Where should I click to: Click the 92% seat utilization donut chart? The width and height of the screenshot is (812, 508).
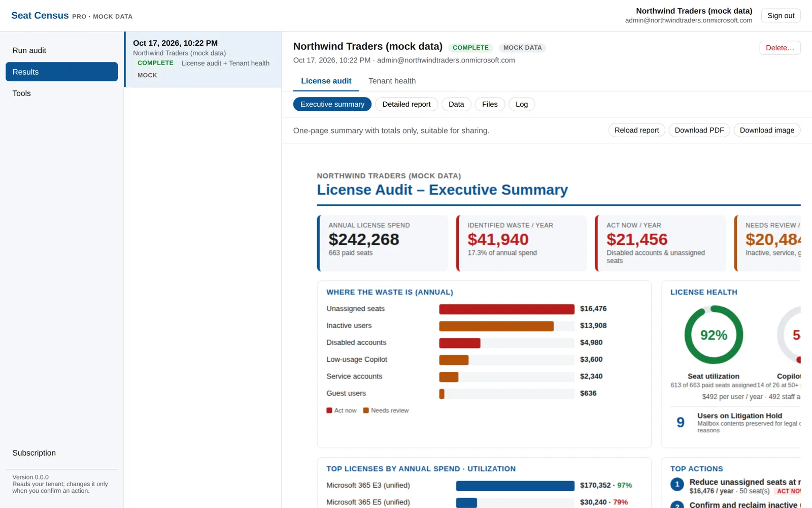point(714,335)
